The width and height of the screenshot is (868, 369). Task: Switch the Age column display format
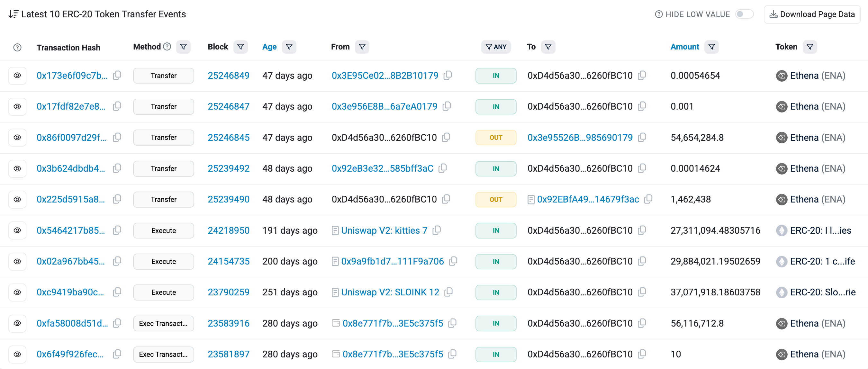point(269,47)
